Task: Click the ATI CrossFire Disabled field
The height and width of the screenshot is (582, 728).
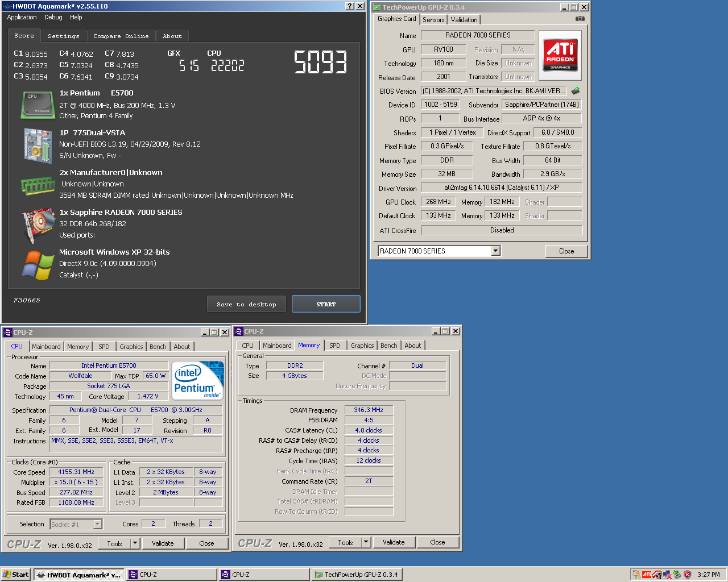Action: tap(502, 230)
